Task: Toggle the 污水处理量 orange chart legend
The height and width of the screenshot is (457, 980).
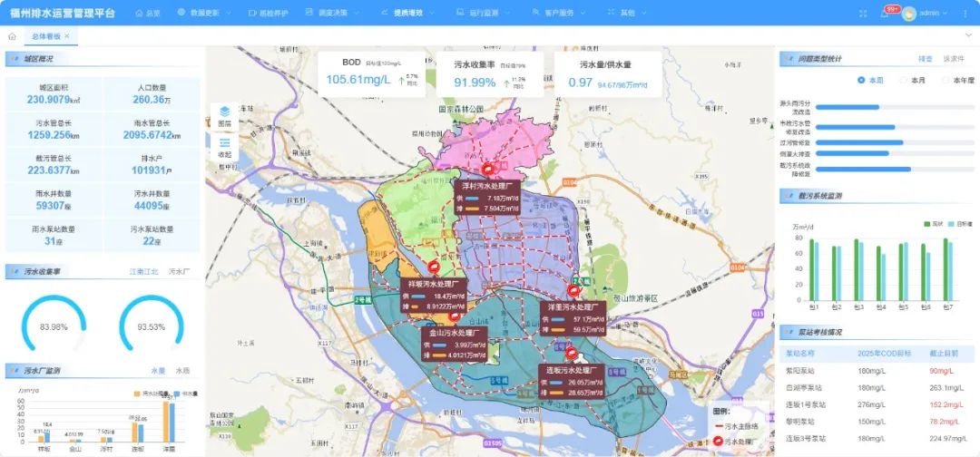Action: coord(152,394)
